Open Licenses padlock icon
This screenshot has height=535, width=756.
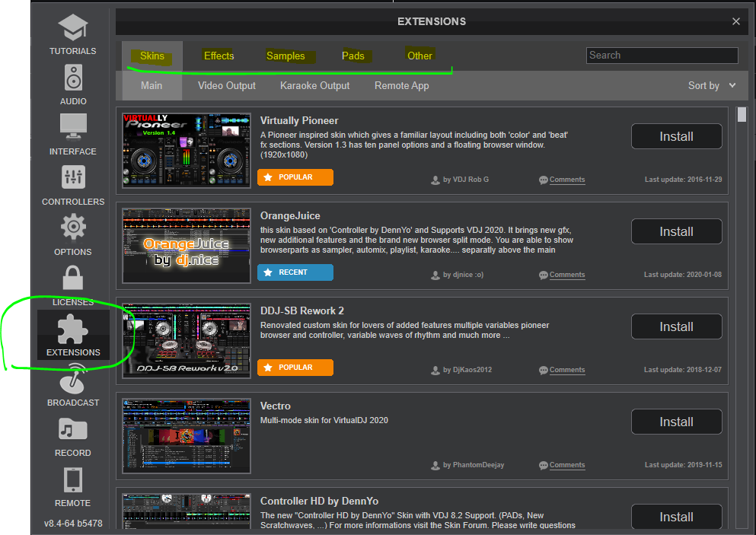click(73, 278)
